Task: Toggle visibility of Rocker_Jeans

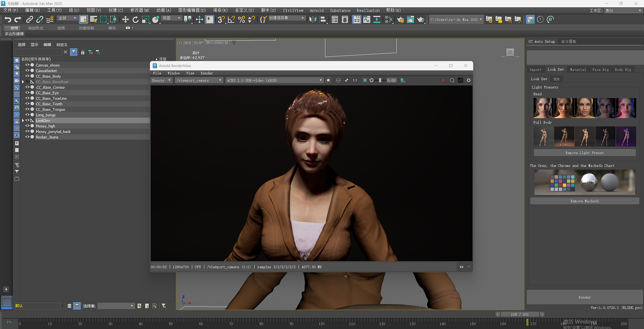Action: click(27, 137)
